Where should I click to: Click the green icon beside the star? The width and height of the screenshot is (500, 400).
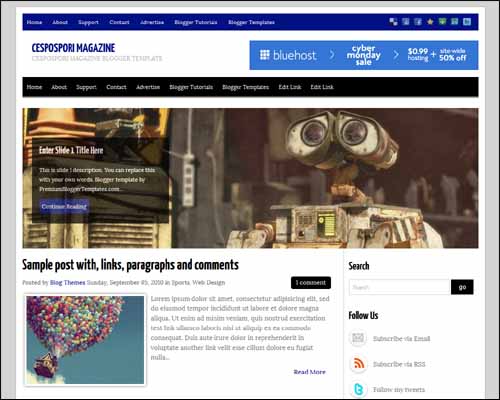(442, 22)
